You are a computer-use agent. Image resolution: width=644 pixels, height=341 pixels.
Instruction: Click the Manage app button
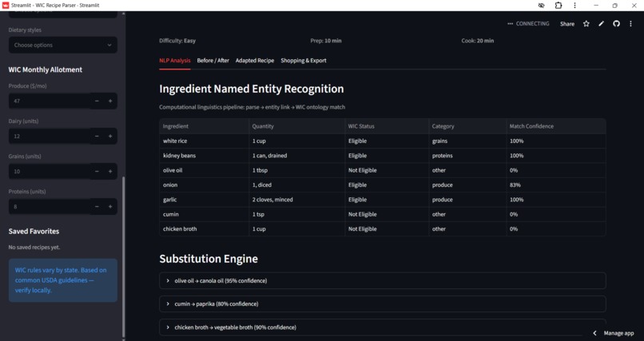tap(614, 333)
